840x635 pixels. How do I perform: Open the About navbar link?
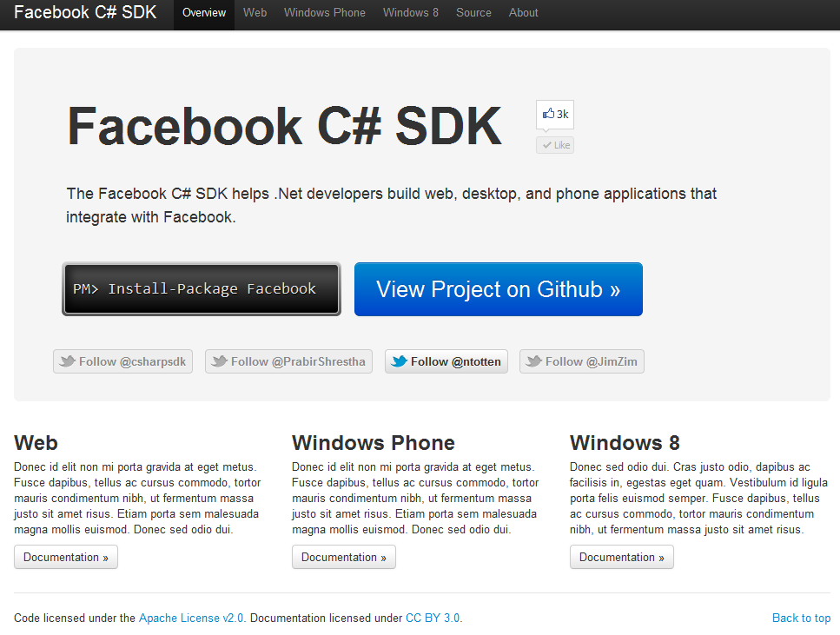524,13
